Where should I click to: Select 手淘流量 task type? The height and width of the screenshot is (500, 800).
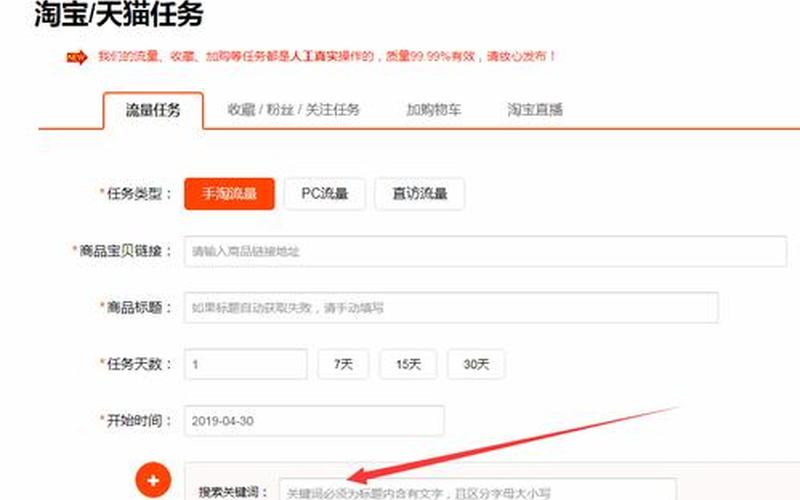tap(230, 194)
